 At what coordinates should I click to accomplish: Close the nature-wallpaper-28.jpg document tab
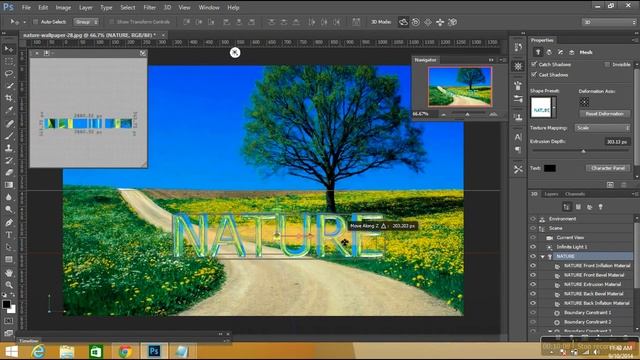[163, 35]
